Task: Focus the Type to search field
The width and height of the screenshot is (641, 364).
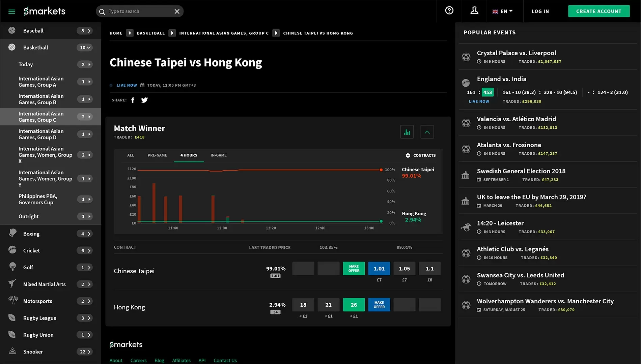Action: (139, 11)
